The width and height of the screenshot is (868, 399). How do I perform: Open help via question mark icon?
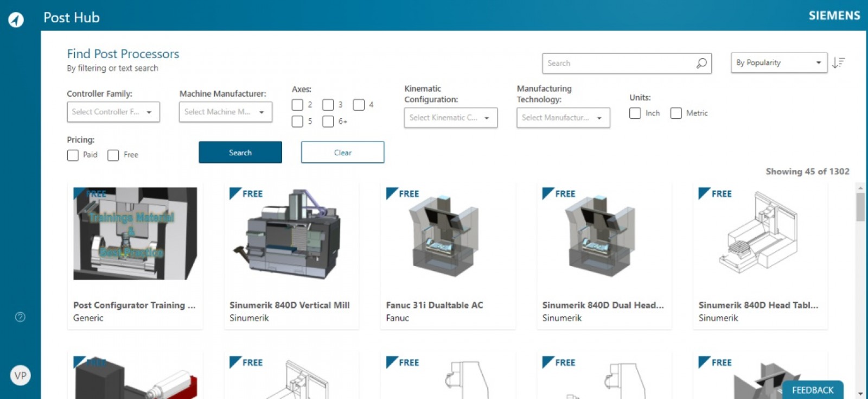coord(20,317)
